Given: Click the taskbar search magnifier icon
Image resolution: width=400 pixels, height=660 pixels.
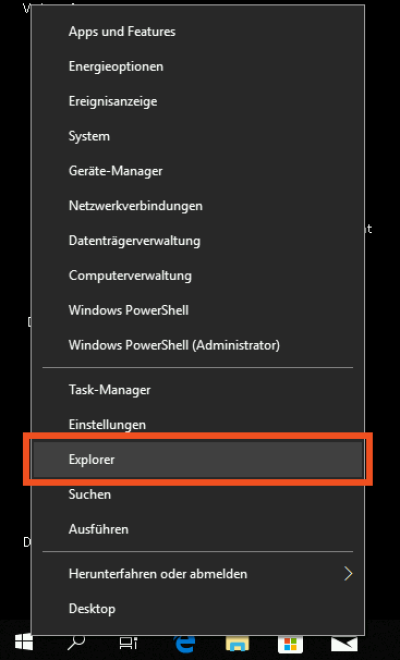Looking at the screenshot, I should (76, 642).
